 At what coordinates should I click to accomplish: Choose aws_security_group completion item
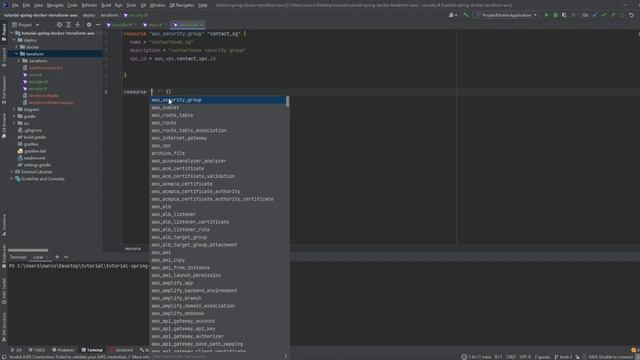coord(218,100)
